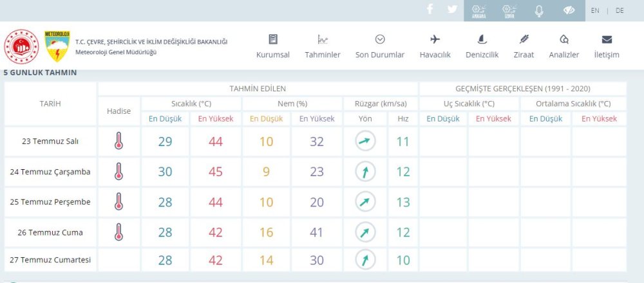Screen dimensions: 644x283
Task: Open the Analizler menu
Action: click(564, 46)
